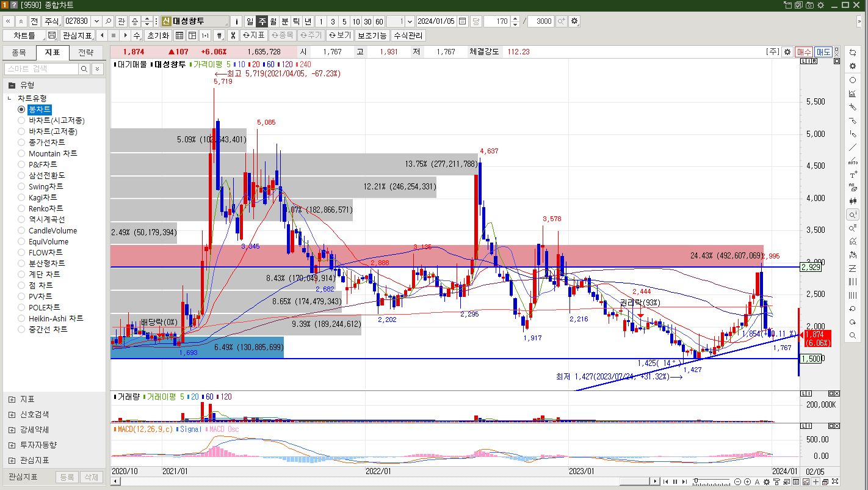Click the undo arrow in right toolbar
This screenshot has width=868, height=490.
pos(853,309)
